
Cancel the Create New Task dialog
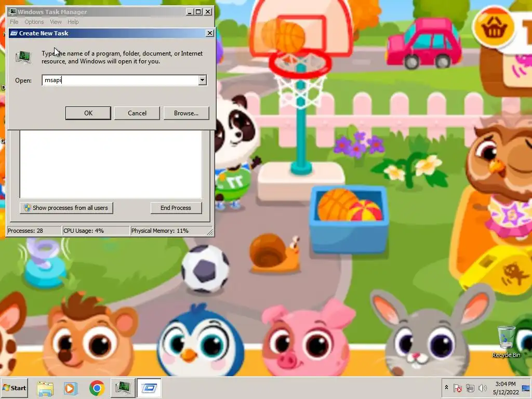(137, 113)
